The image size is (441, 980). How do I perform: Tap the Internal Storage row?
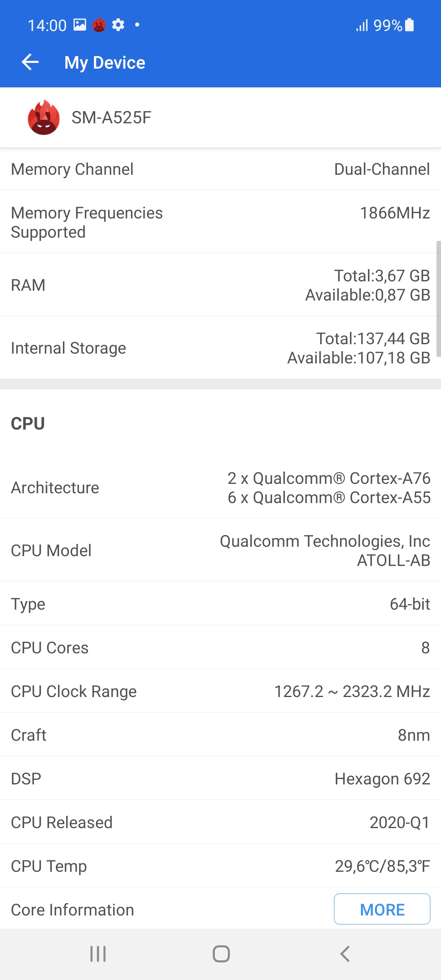click(220, 348)
